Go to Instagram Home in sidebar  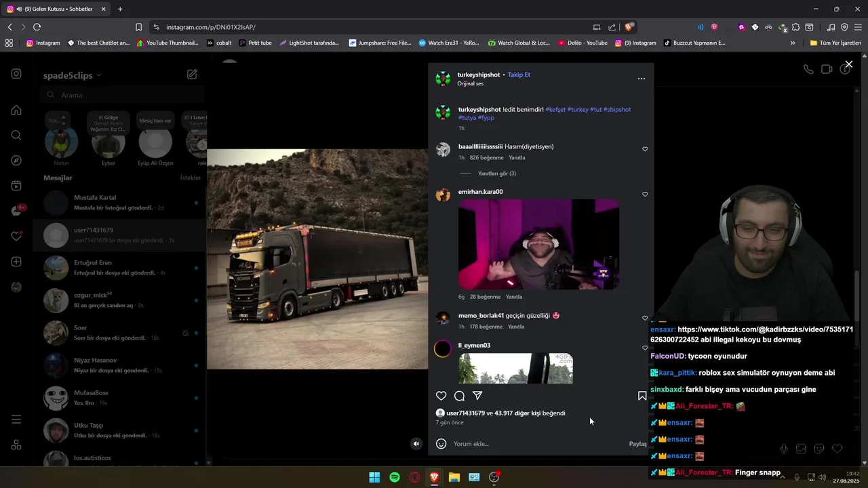16,110
